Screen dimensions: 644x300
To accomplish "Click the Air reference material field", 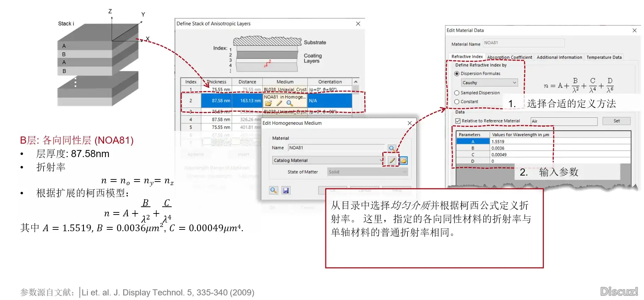I will (564, 121).
